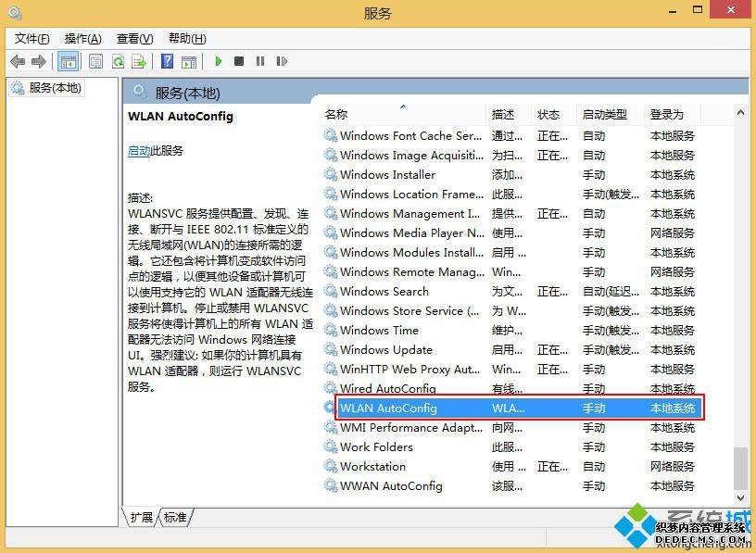
Task: Click gear icon beside Windows Search
Action: 330,291
